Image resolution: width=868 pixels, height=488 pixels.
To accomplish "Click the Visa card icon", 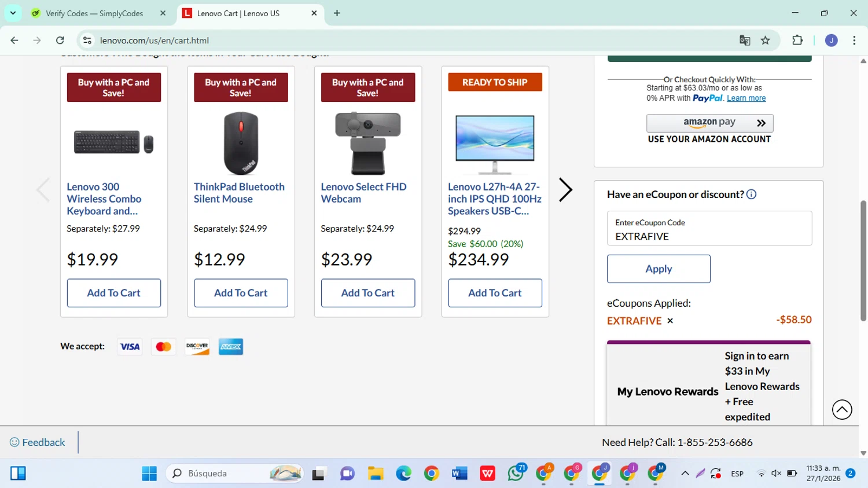I will coord(130,347).
